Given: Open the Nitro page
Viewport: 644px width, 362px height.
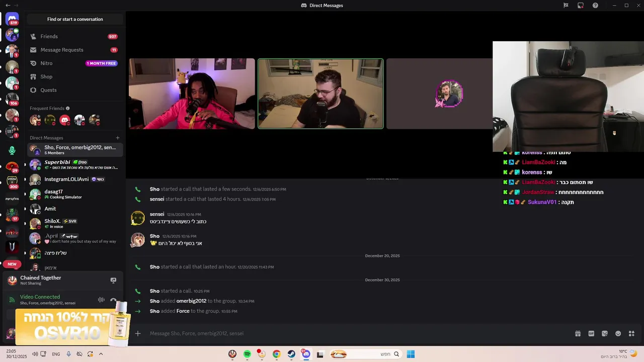Looking at the screenshot, I should point(75,63).
